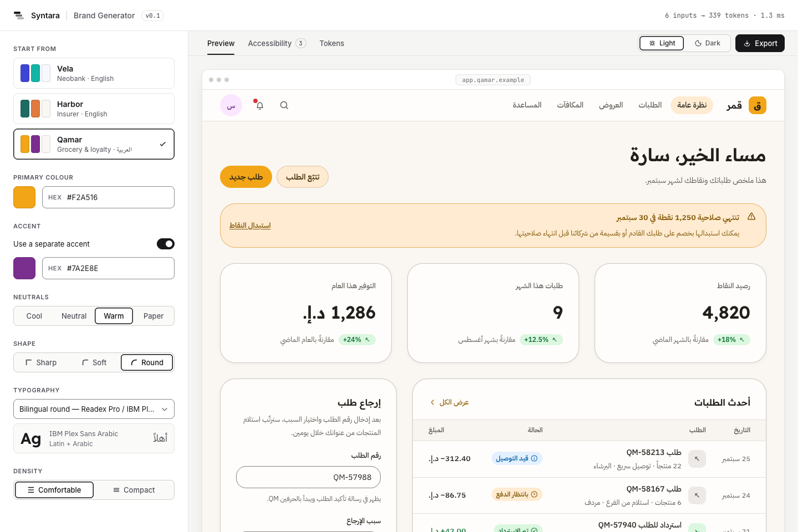
Task: Click the +24% trend badge
Action: [357, 340]
